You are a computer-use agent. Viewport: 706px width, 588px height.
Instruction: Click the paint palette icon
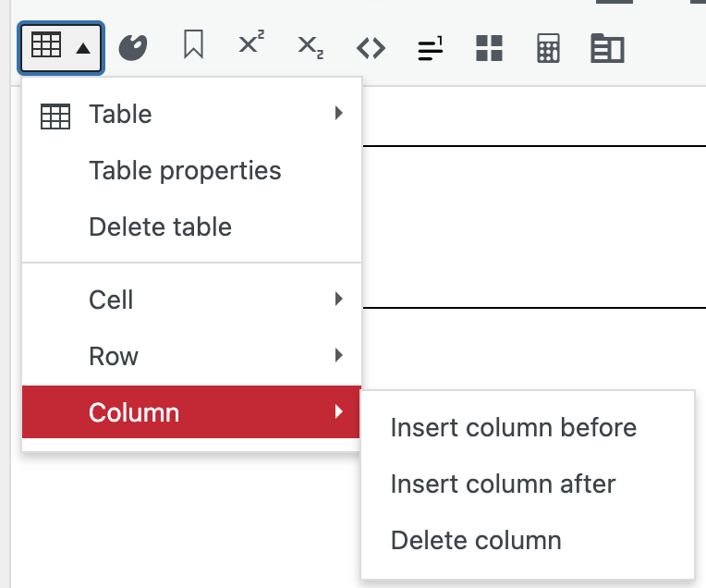(x=133, y=47)
